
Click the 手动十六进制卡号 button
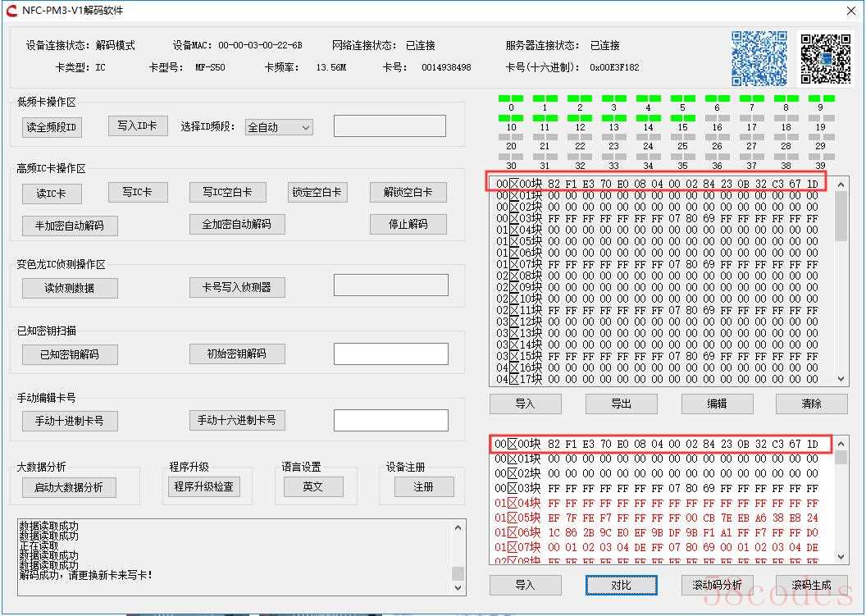[x=237, y=421]
